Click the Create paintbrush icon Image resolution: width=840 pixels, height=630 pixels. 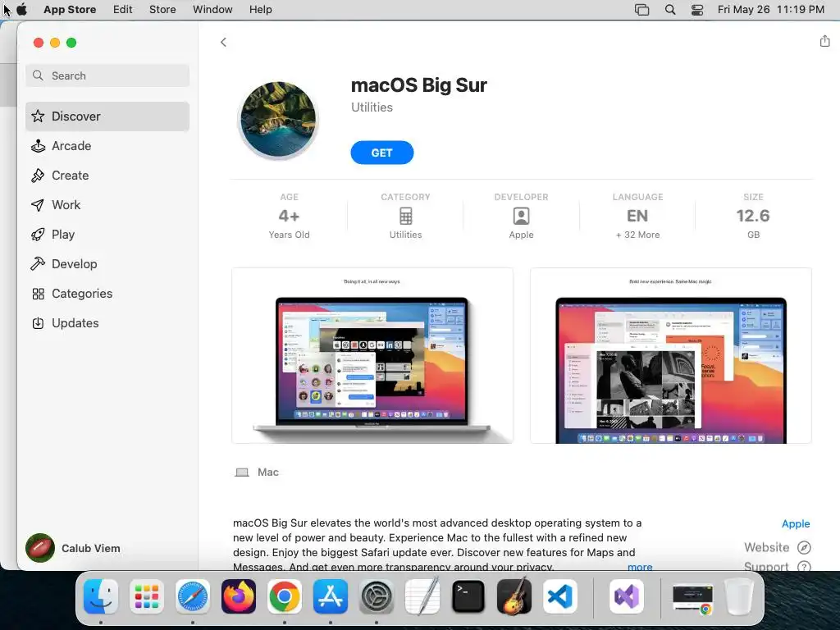click(x=38, y=176)
